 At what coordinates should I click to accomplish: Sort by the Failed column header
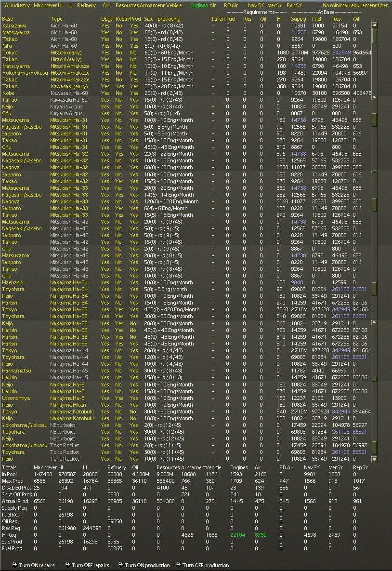click(x=218, y=19)
